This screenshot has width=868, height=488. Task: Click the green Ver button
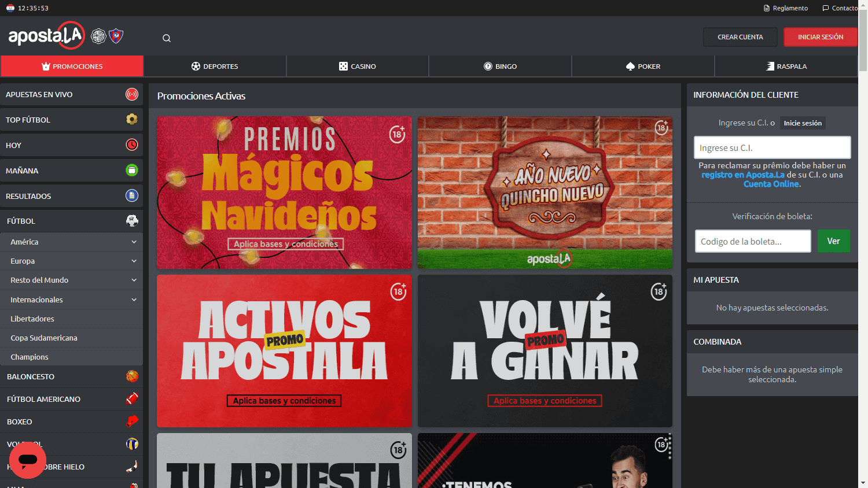pyautogui.click(x=833, y=241)
